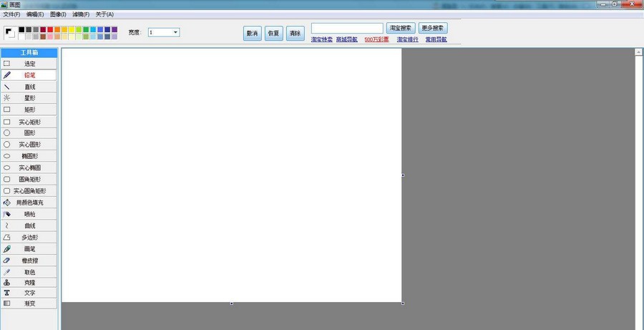Click the canvas bottom-right corner handle
Viewport: 644px width, 330px height.
pos(403,304)
